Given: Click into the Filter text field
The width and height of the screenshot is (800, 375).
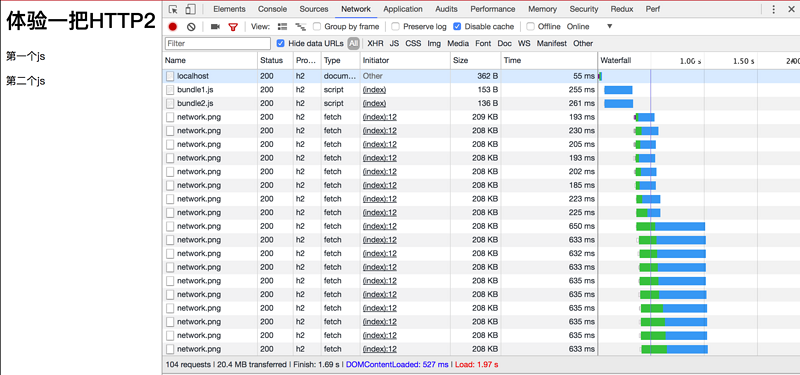Looking at the screenshot, I should point(218,43).
